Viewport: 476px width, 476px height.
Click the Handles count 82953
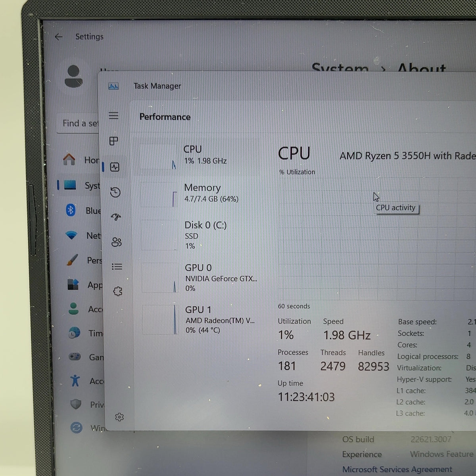coord(373,367)
